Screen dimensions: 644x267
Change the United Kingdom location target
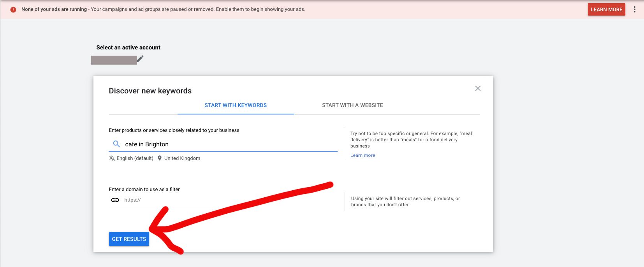pyautogui.click(x=182, y=158)
